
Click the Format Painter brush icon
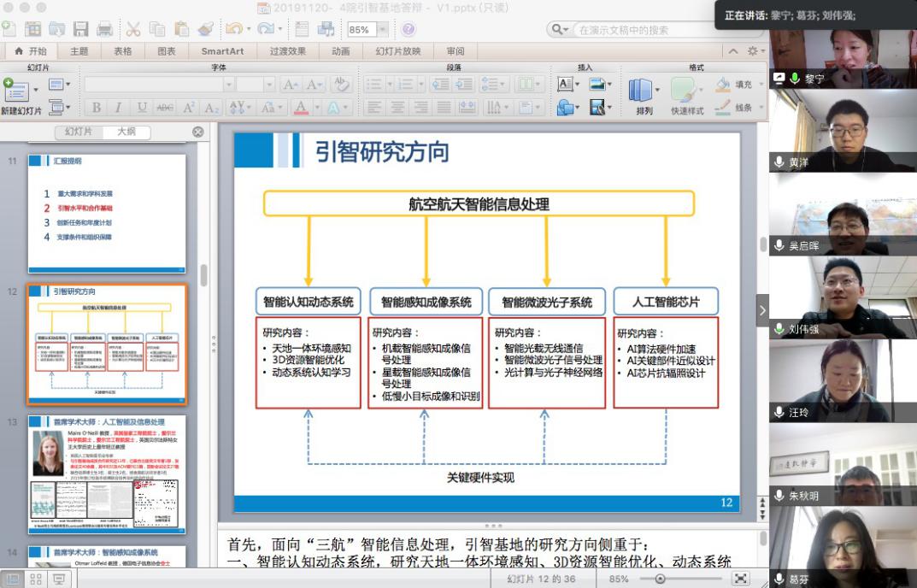pos(205,30)
